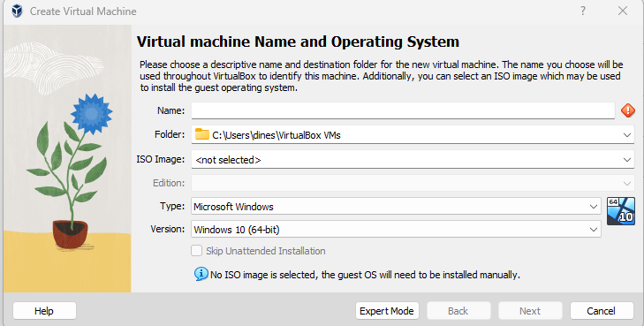Click the VirtualBox logo in title bar
The width and height of the screenshot is (644, 326).
pos(17,11)
